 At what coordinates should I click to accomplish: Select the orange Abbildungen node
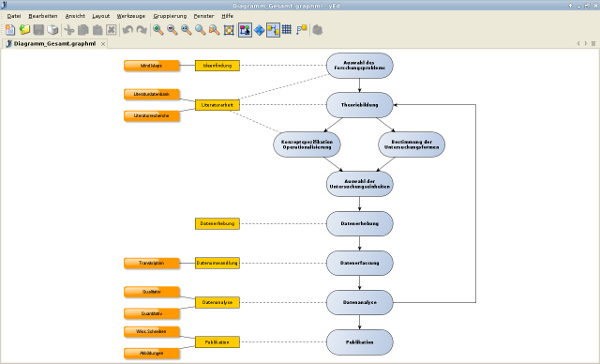pyautogui.click(x=152, y=353)
